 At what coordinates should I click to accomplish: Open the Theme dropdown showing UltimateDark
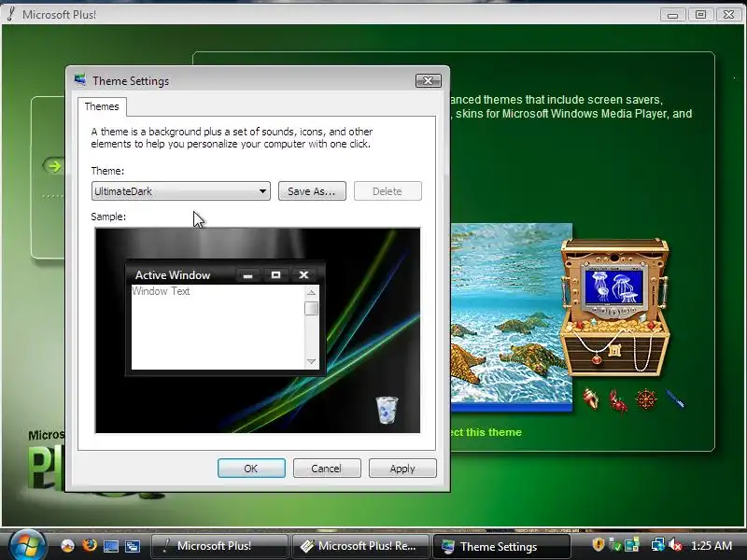pos(180,191)
